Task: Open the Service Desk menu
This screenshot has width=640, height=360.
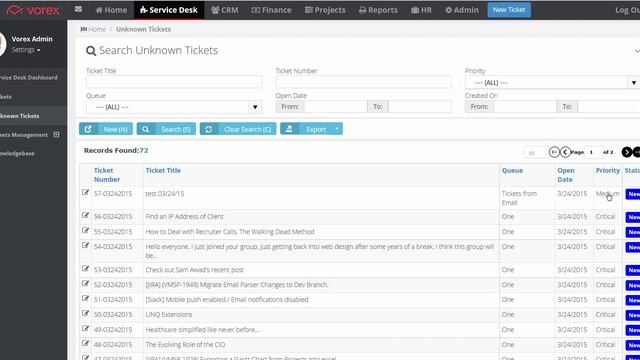Action: [169, 10]
